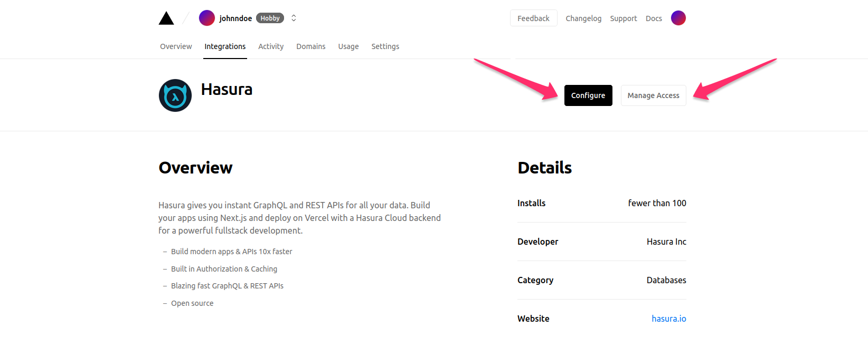
Task: Switch to the Activity tab
Action: (271, 46)
